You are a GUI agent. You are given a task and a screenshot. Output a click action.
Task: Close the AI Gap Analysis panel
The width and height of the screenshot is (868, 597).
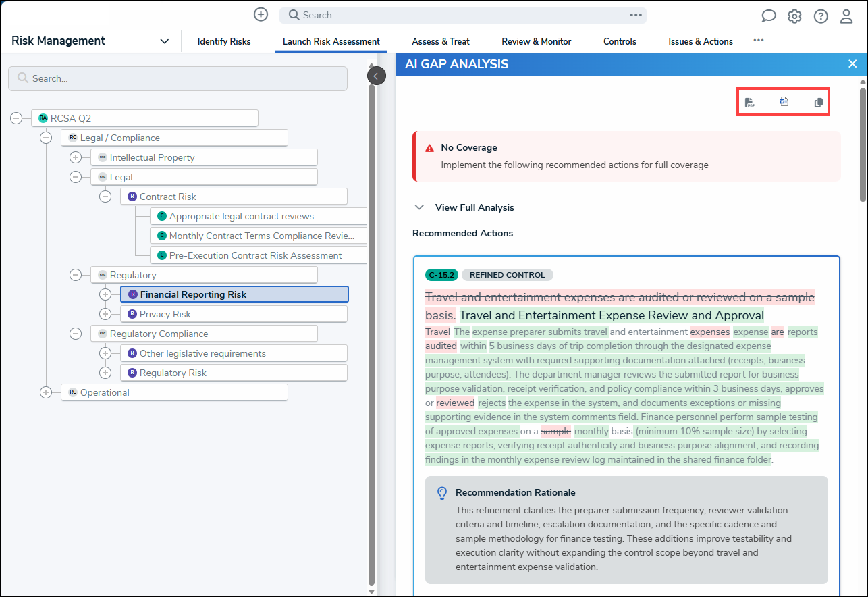(852, 64)
